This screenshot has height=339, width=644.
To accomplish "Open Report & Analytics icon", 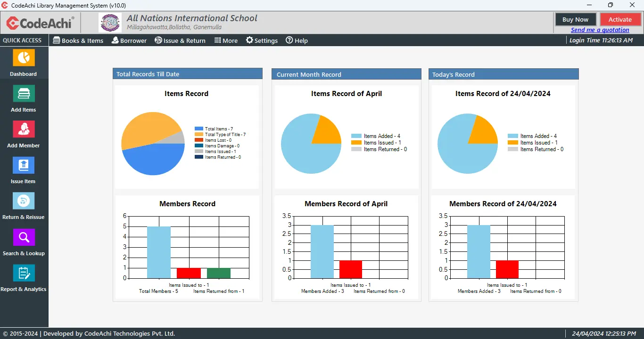I will [24, 273].
